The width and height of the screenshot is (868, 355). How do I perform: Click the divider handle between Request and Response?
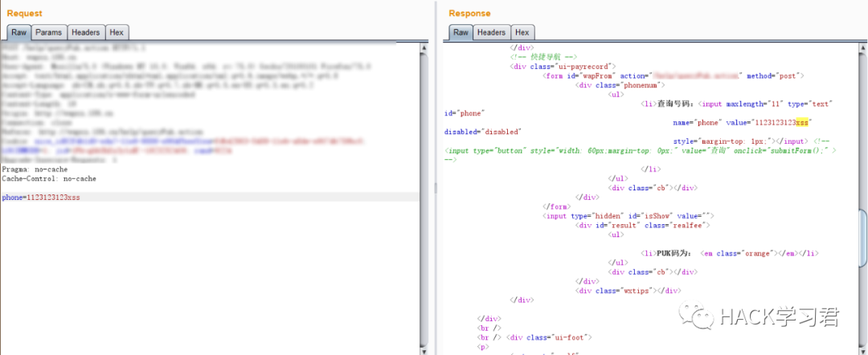435,188
